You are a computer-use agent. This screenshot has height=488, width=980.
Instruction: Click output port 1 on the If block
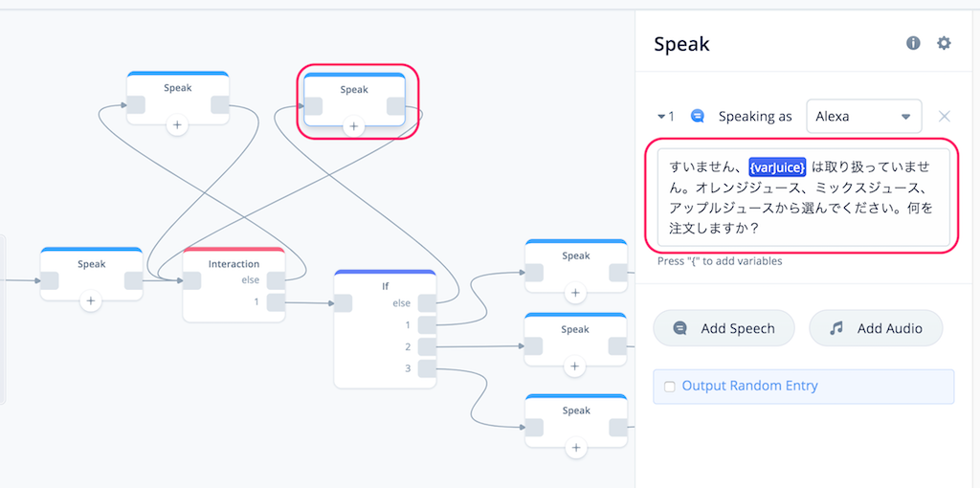tap(428, 325)
